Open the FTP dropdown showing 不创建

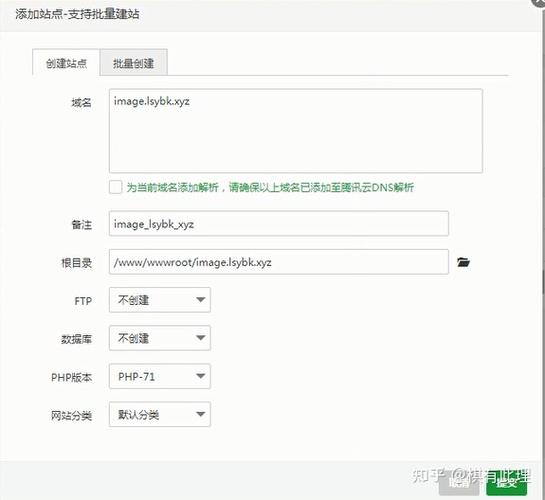[x=160, y=300]
